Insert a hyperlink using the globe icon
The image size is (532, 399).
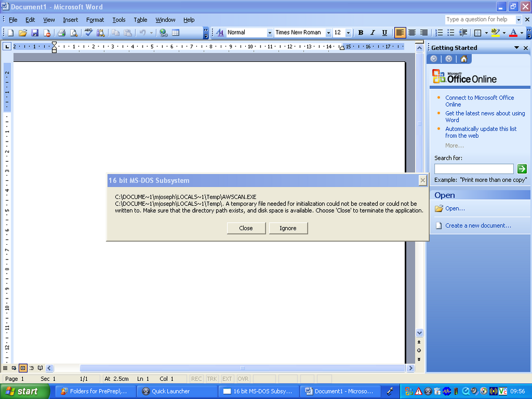click(x=163, y=32)
